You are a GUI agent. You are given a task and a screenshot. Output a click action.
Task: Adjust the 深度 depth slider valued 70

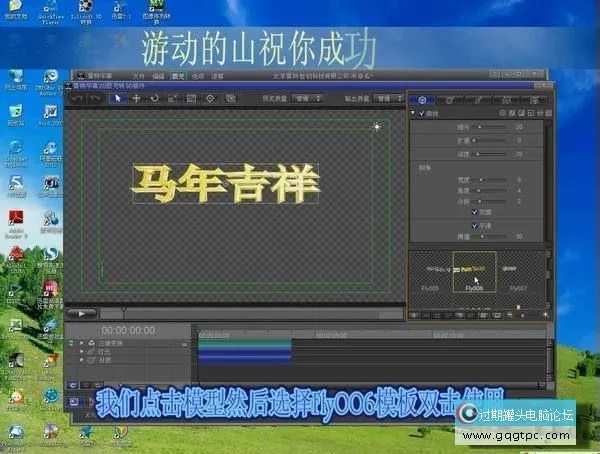pos(489,154)
